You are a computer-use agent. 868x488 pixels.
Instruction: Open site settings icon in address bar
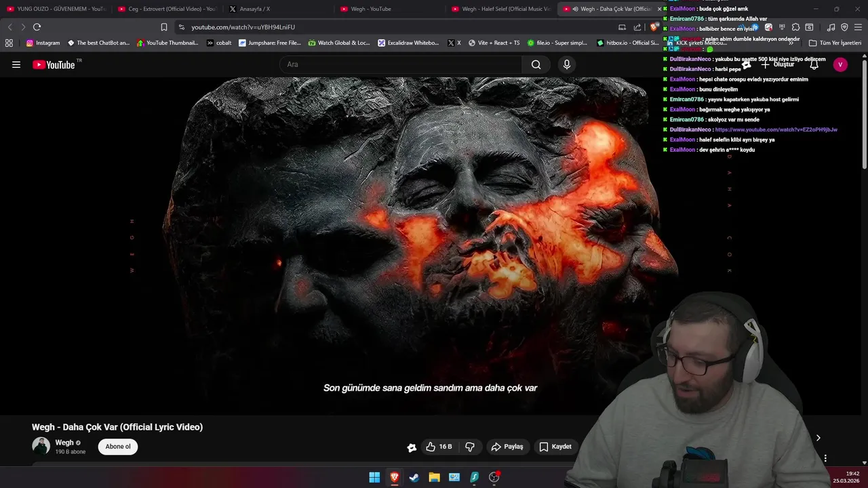click(x=181, y=27)
